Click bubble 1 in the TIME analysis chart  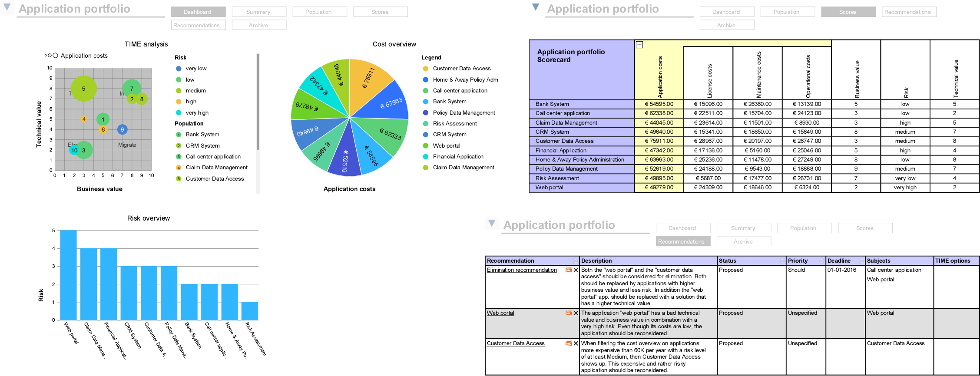pos(103,119)
